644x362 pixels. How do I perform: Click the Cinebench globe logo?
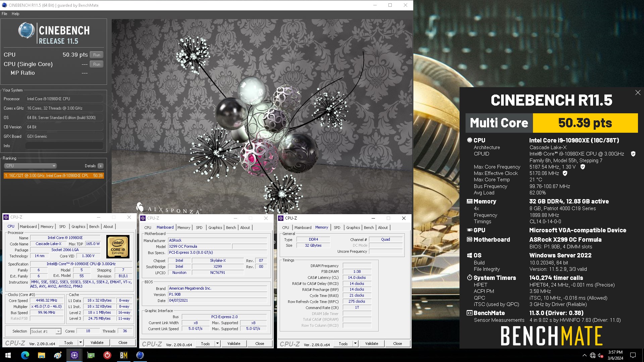[x=26, y=31]
